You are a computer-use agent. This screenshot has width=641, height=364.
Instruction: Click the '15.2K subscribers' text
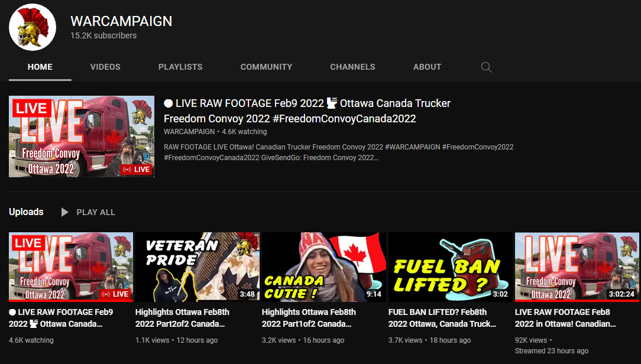tap(103, 35)
